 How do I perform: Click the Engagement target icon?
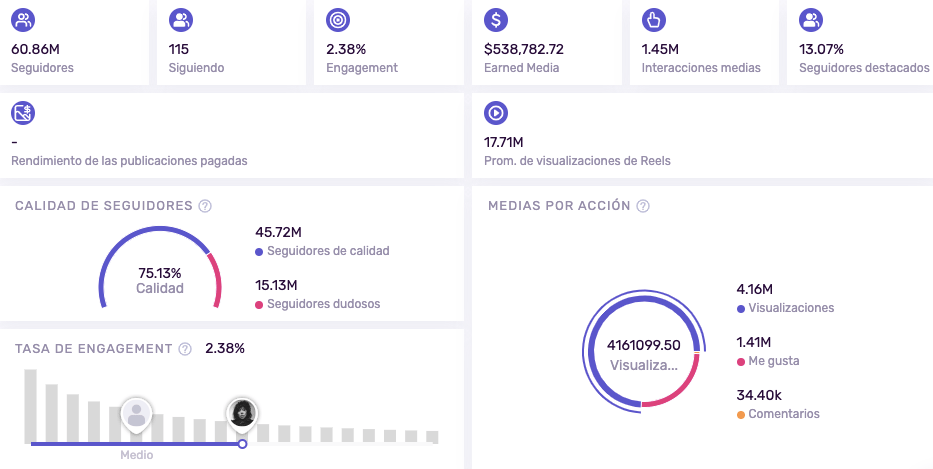pyautogui.click(x=338, y=20)
